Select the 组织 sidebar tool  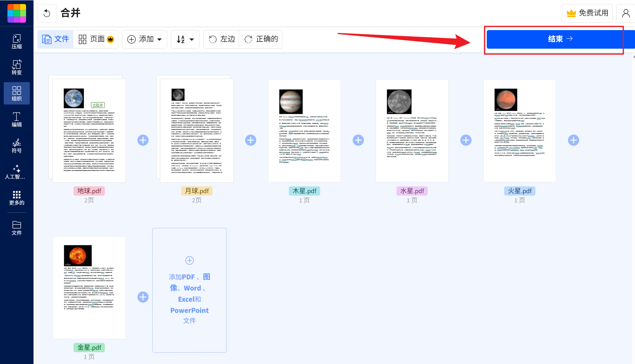pyautogui.click(x=16, y=93)
